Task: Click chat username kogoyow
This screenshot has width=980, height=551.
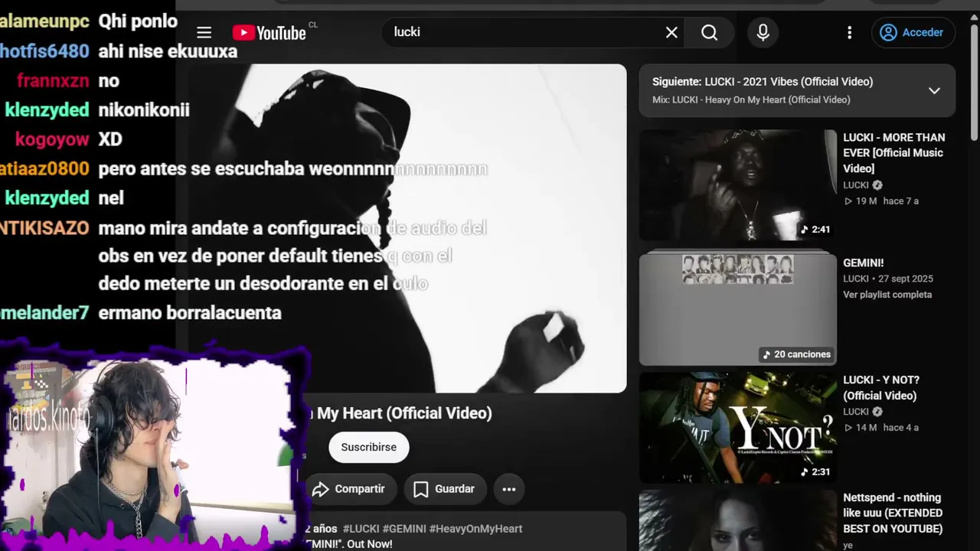Action: [x=52, y=139]
